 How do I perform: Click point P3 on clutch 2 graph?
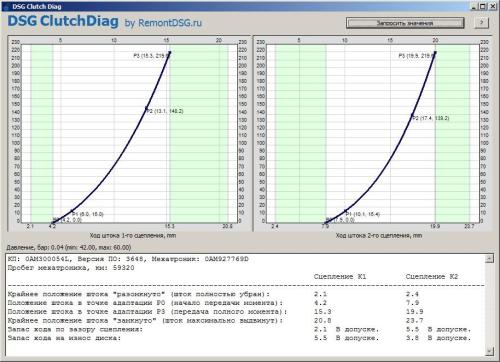click(435, 52)
